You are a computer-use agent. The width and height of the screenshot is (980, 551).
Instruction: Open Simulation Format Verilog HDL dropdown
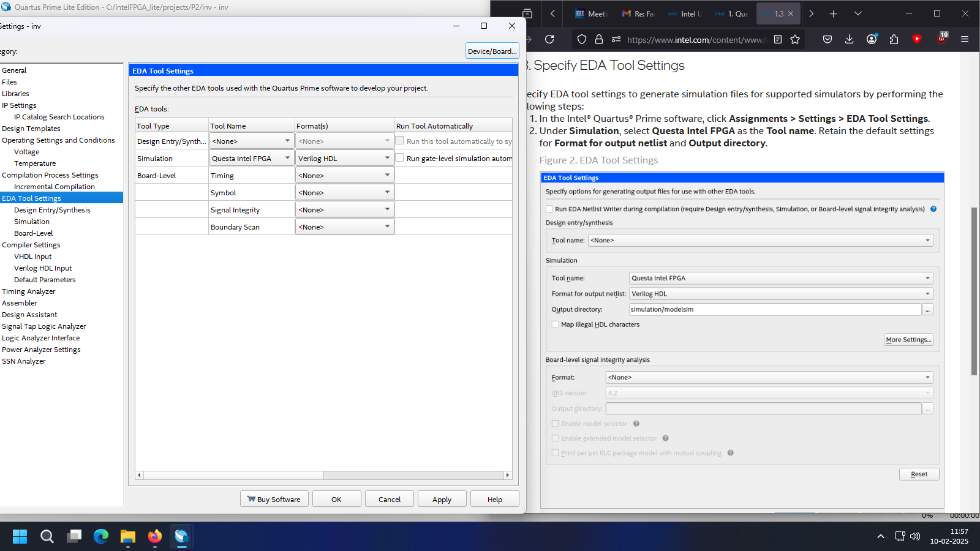pyautogui.click(x=387, y=158)
